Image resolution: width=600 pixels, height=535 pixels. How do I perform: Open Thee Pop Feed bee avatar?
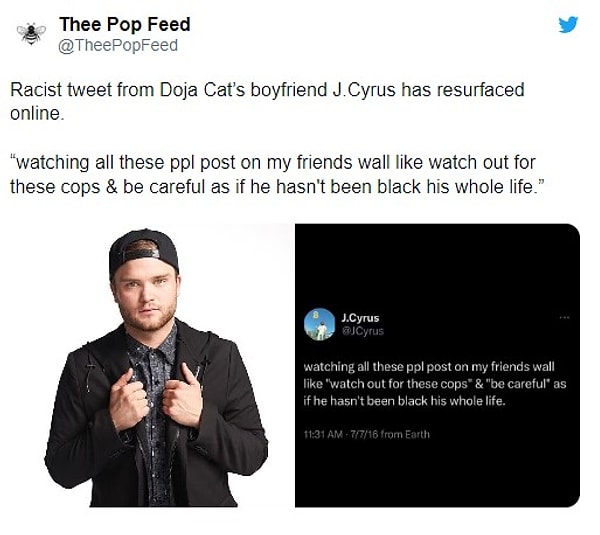(31, 34)
